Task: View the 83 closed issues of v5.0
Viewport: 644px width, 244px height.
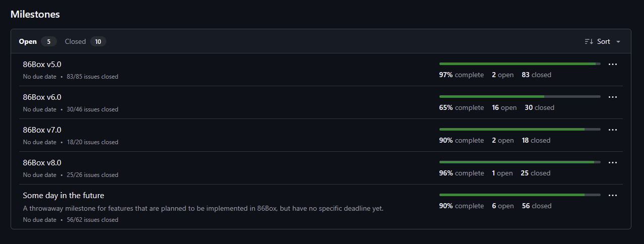Action: 536,75
